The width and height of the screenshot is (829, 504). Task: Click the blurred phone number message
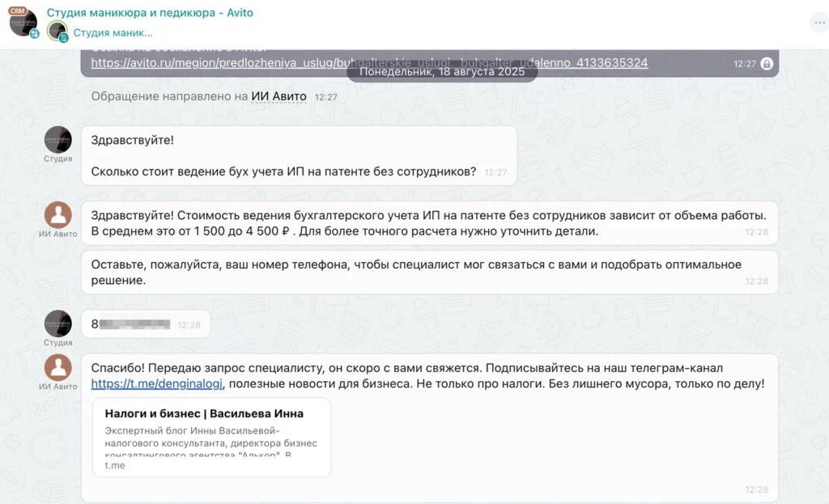click(x=146, y=324)
